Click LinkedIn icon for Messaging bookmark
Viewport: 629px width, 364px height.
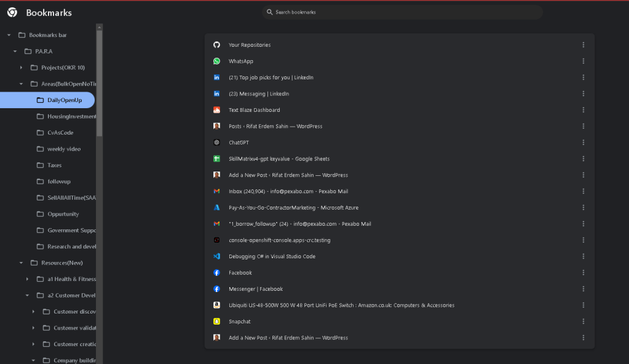(x=216, y=93)
